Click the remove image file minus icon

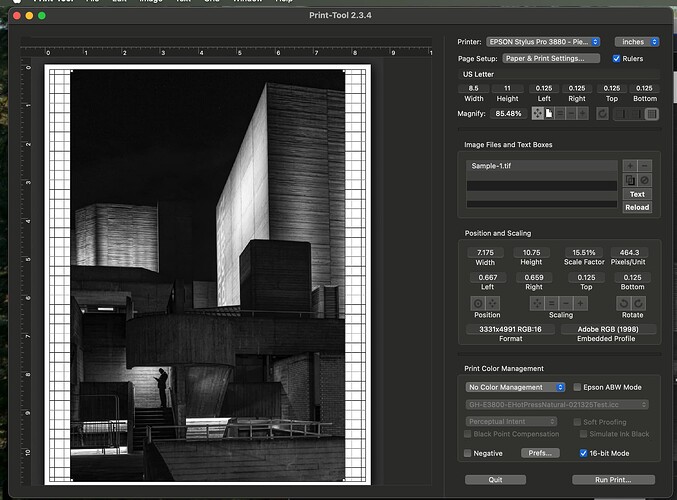644,166
